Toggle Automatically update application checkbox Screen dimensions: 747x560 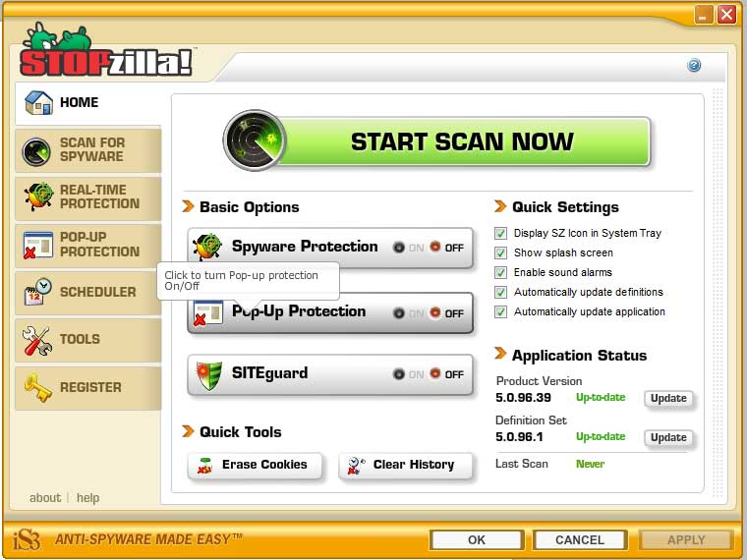pyautogui.click(x=500, y=311)
